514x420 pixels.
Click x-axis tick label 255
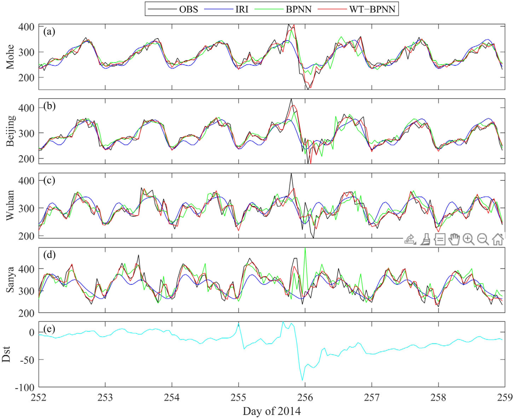239,398
